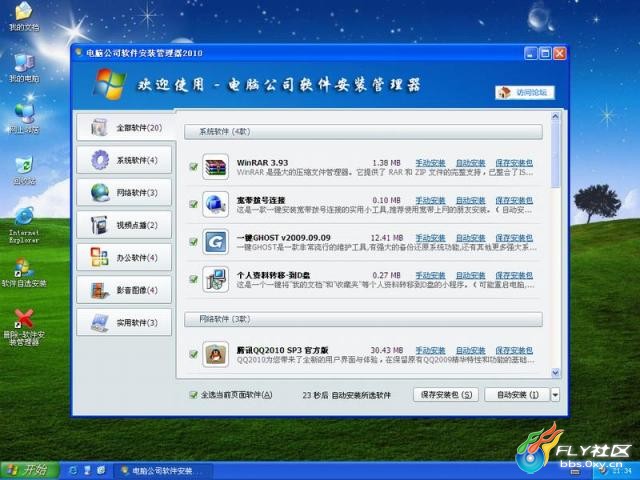Screen dimensions: 640x480
Task: Click the 一键GHOST program icon
Action: (216, 242)
